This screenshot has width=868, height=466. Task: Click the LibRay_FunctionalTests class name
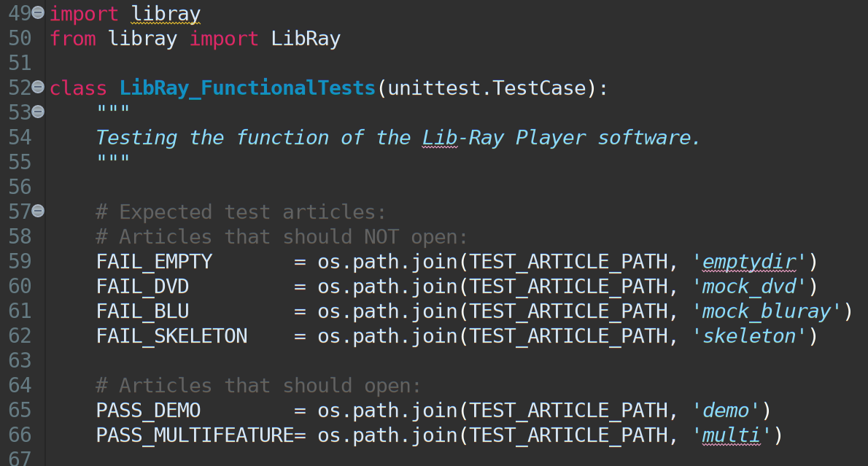(x=247, y=88)
